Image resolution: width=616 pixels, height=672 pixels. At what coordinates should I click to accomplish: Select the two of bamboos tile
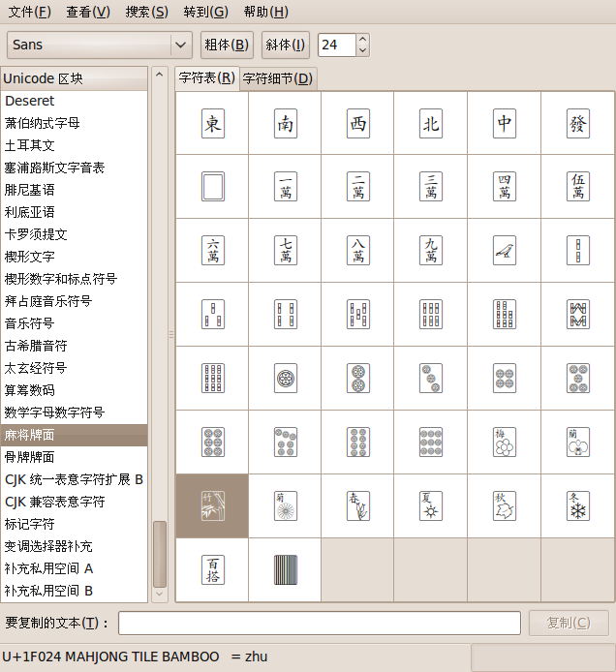coord(578,250)
